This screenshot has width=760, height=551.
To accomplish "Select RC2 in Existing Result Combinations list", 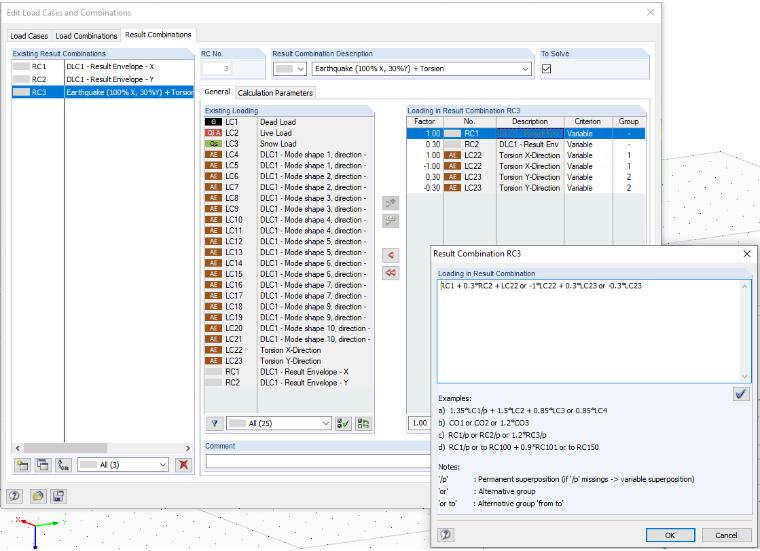I will point(103,79).
